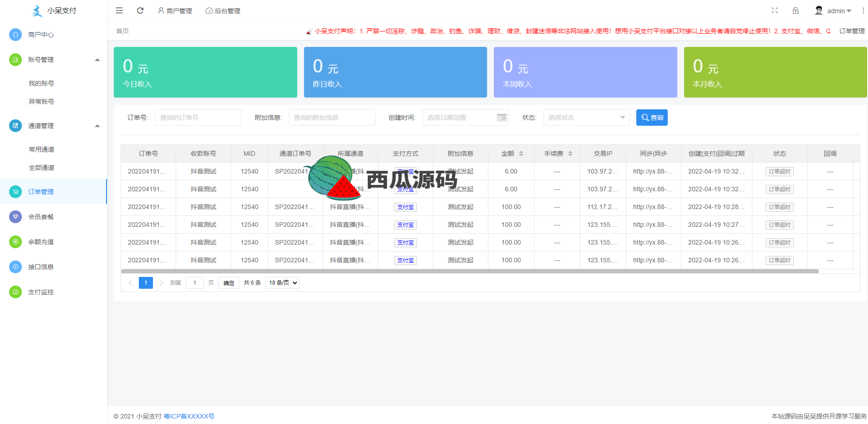Viewport: 868px width, 424px height.
Task: Click the 本周收入 purple card
Action: (585, 72)
